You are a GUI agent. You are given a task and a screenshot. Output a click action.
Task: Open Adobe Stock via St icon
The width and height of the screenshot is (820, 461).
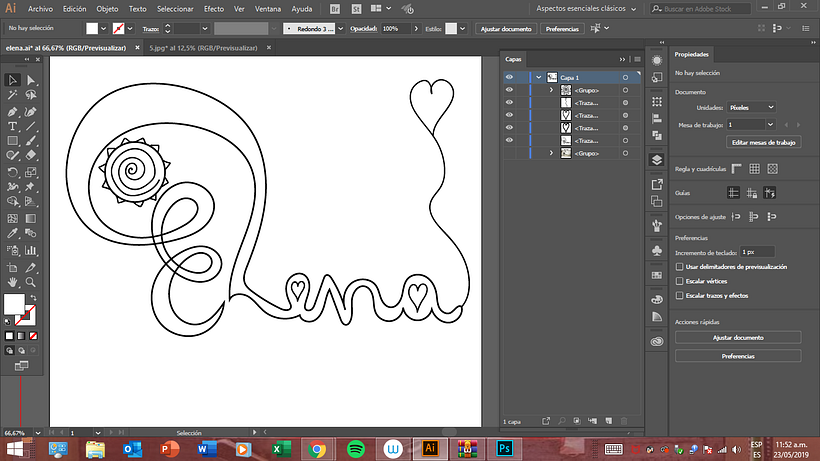pos(357,9)
